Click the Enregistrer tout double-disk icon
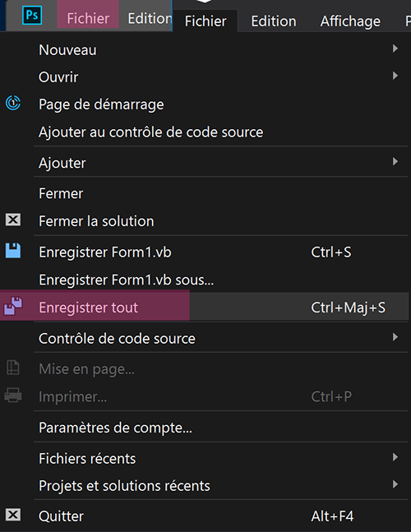411x532 pixels. pyautogui.click(x=13, y=306)
